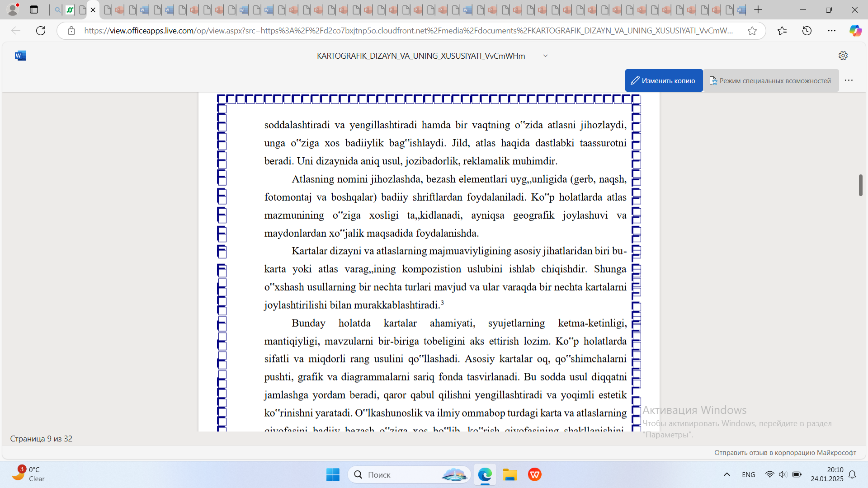Open Edge settings and more menu
This screenshot has width=868, height=488.
(x=832, y=31)
